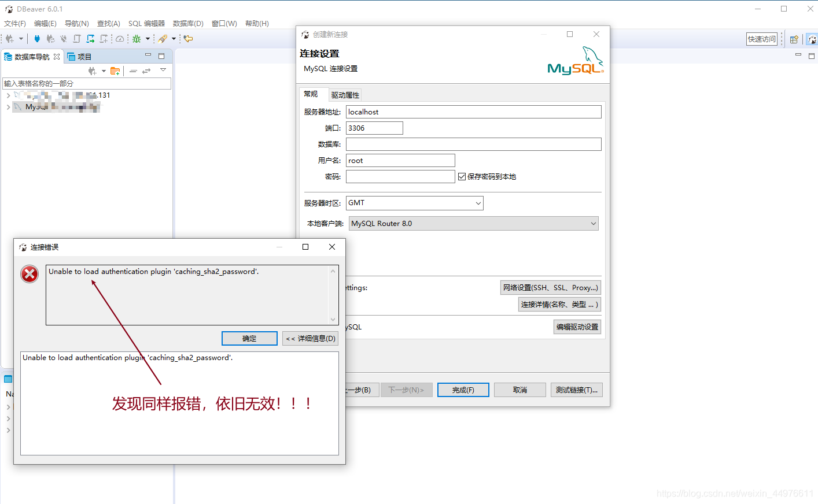Click the DBeaver perspective icon at top right

812,39
